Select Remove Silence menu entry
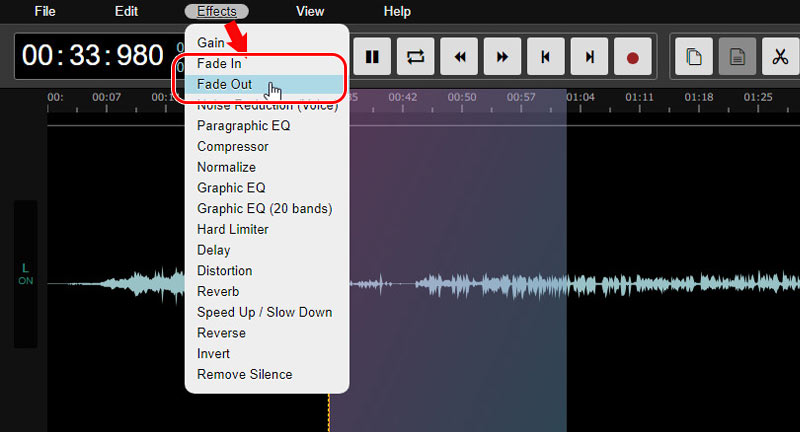Image resolution: width=800 pixels, height=432 pixels. [x=244, y=374]
